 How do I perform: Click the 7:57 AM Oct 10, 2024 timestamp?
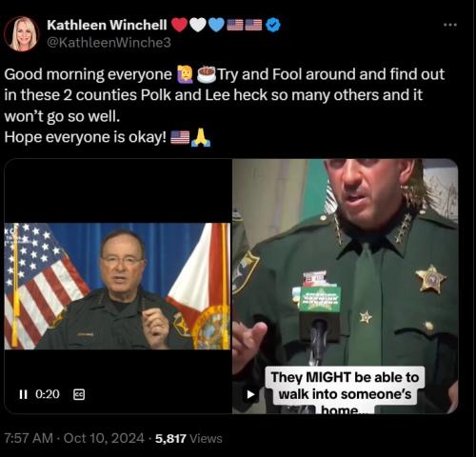(x=74, y=439)
